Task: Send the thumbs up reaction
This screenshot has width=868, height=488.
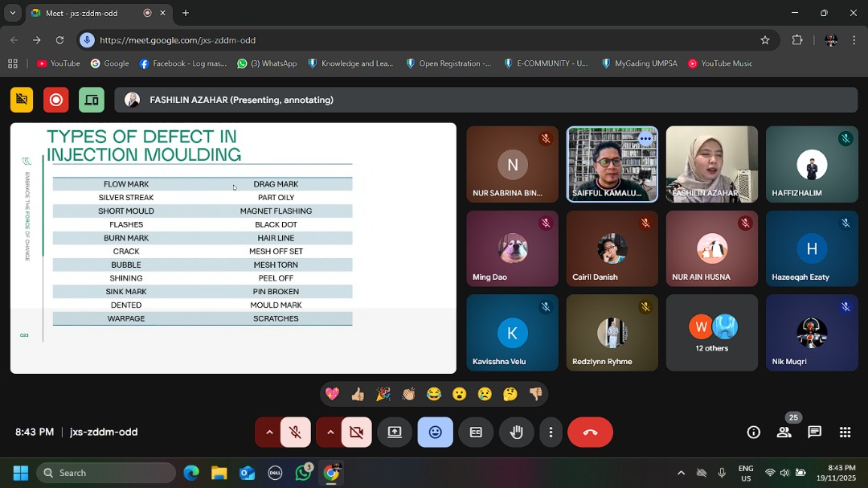Action: [x=358, y=394]
